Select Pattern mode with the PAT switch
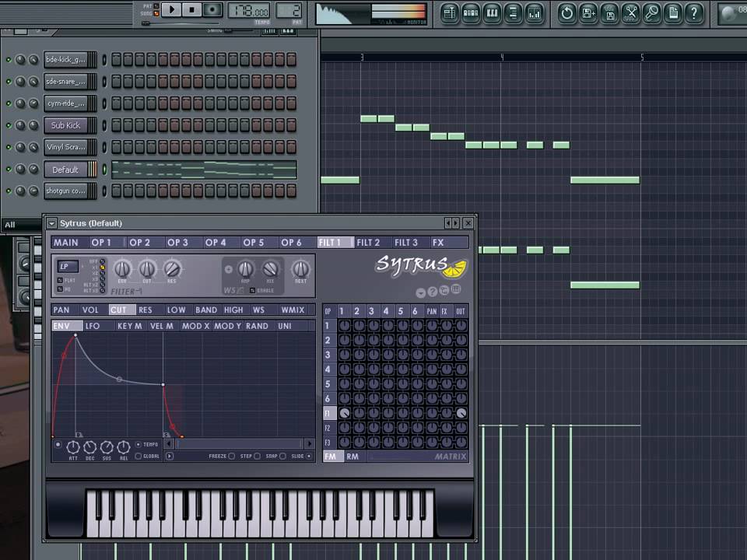 coord(156,6)
